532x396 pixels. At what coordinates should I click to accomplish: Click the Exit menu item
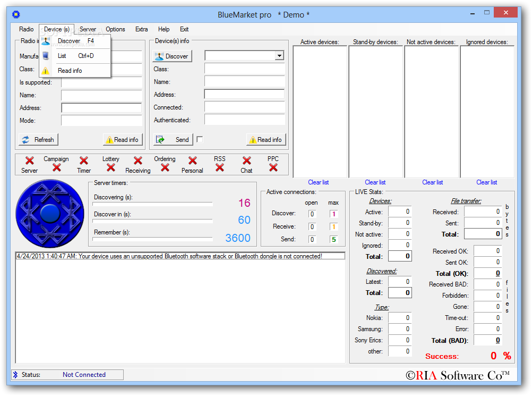click(184, 29)
